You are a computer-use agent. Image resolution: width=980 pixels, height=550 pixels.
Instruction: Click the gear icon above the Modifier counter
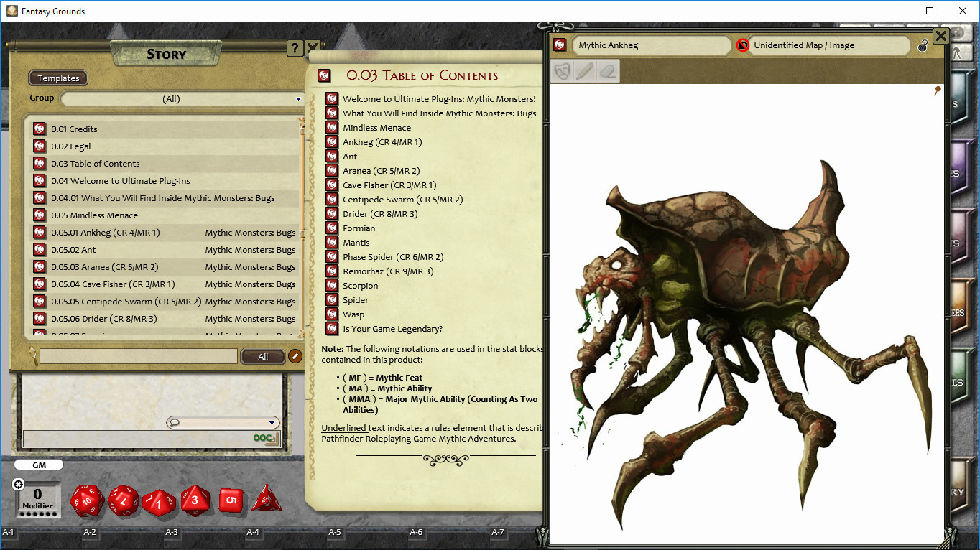(x=17, y=483)
